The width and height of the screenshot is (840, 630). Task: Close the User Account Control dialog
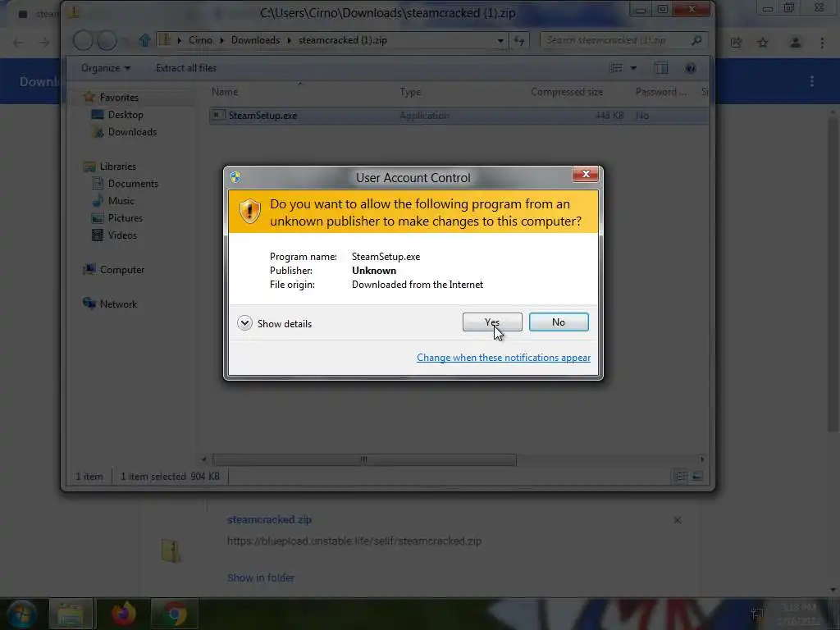coord(586,174)
